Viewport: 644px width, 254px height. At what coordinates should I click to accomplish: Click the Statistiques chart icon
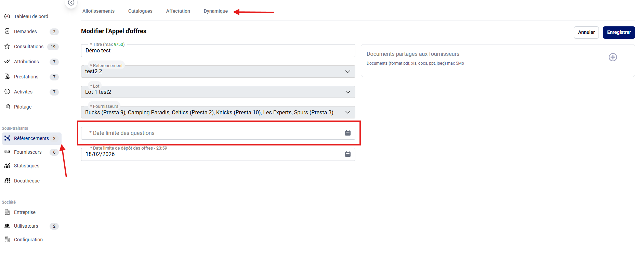point(7,166)
